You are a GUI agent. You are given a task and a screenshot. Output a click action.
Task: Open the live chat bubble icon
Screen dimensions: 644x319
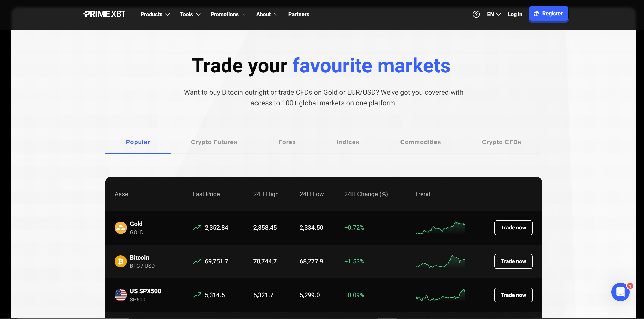(x=620, y=292)
